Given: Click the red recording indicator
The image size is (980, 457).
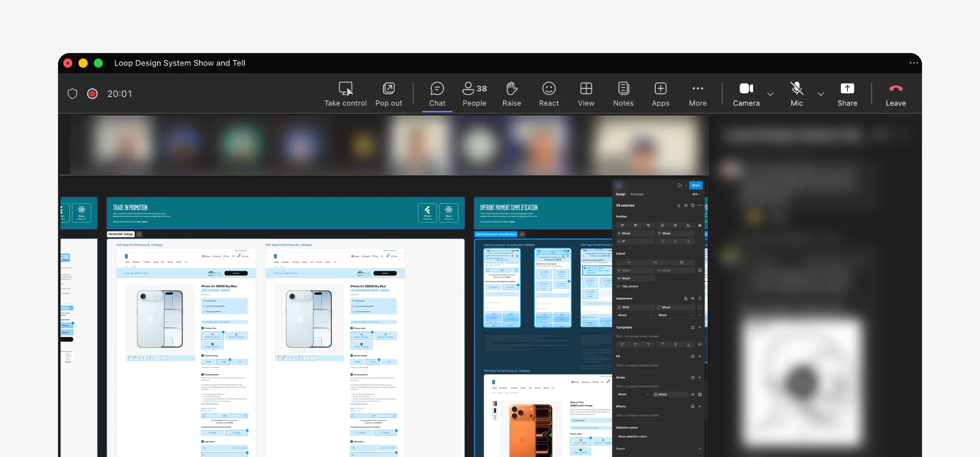Looking at the screenshot, I should (92, 94).
